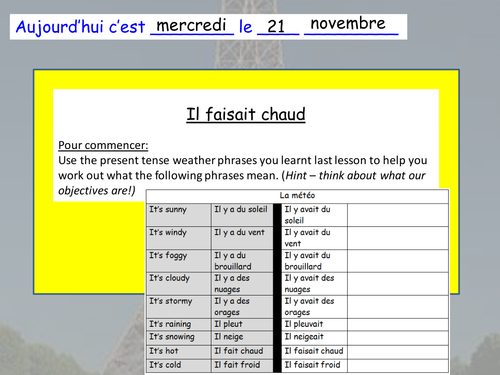
Task: Select the 'It's stormy' cell
Action: pos(179,307)
